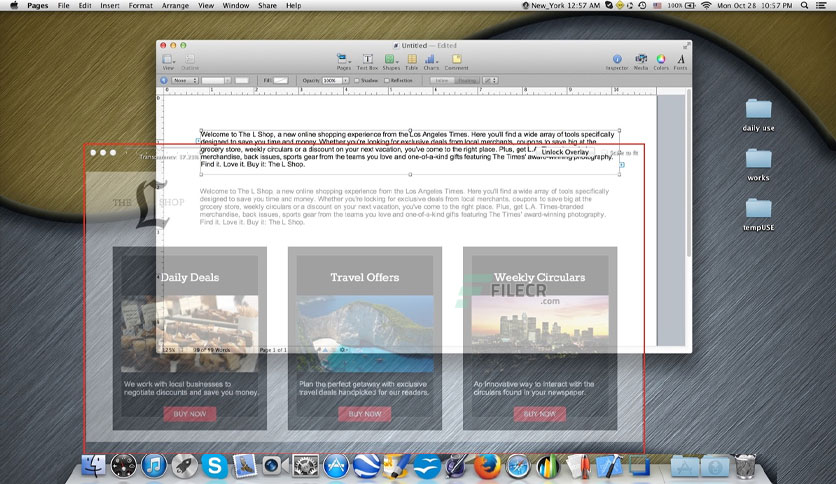The image size is (836, 484).
Task: Open Xcode from the dock
Action: [x=609, y=466]
